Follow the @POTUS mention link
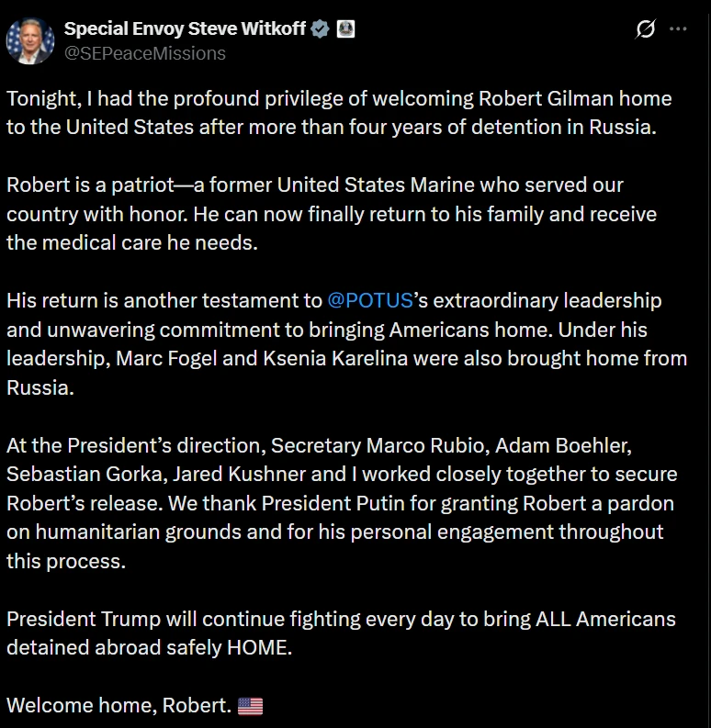This screenshot has height=728, width=711. point(370,301)
